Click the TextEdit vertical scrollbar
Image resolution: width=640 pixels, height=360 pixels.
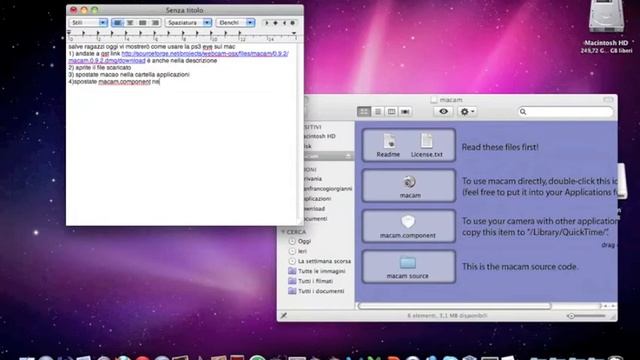click(301, 131)
